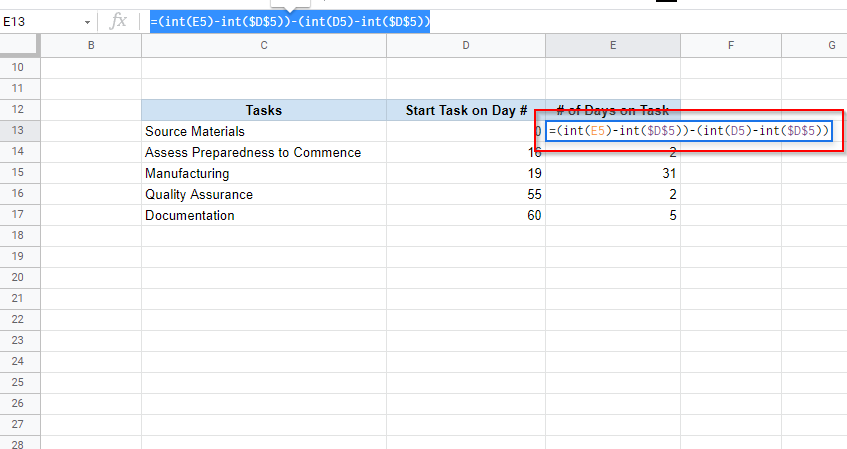Select the Documentation start day cell 60

466,215
